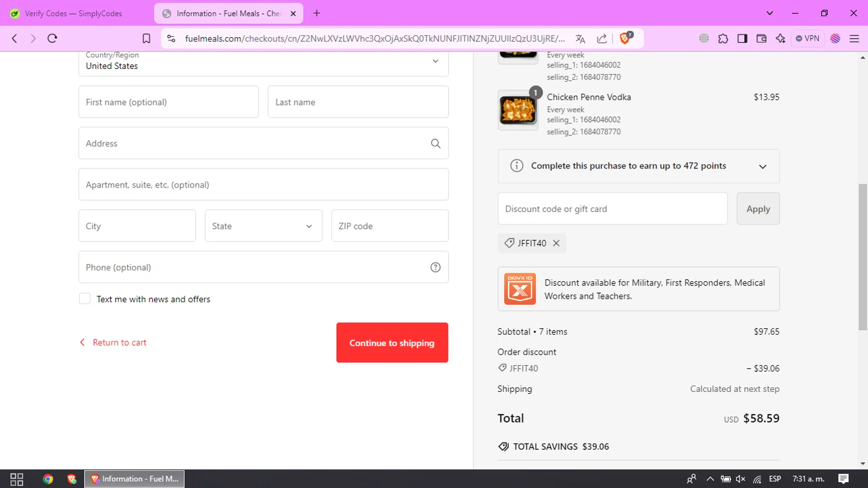Screen dimensions: 868x488
Task: Click the ESP language indicator
Action: tap(775, 479)
